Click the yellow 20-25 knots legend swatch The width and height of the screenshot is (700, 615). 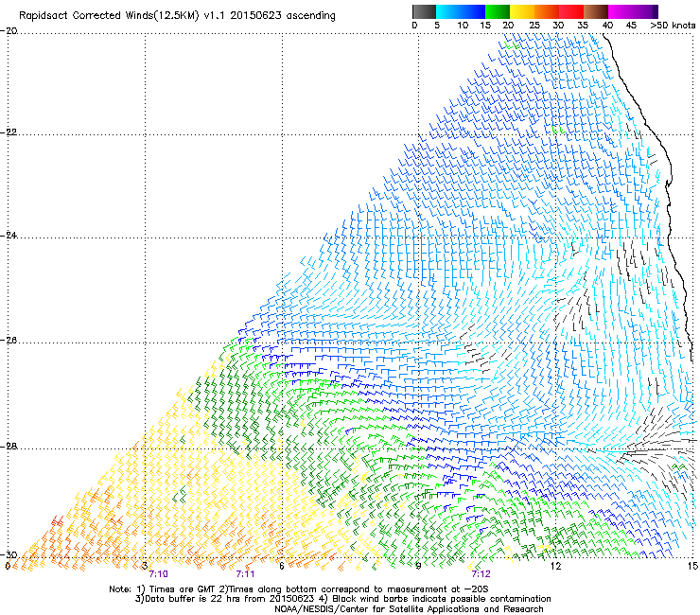tap(522, 11)
